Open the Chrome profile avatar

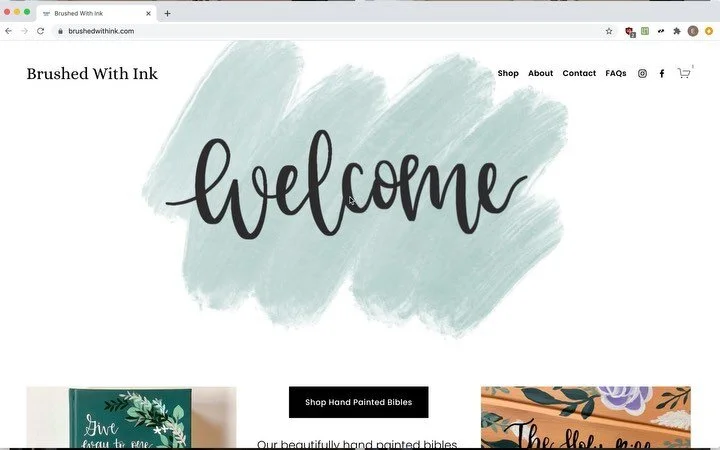693,31
